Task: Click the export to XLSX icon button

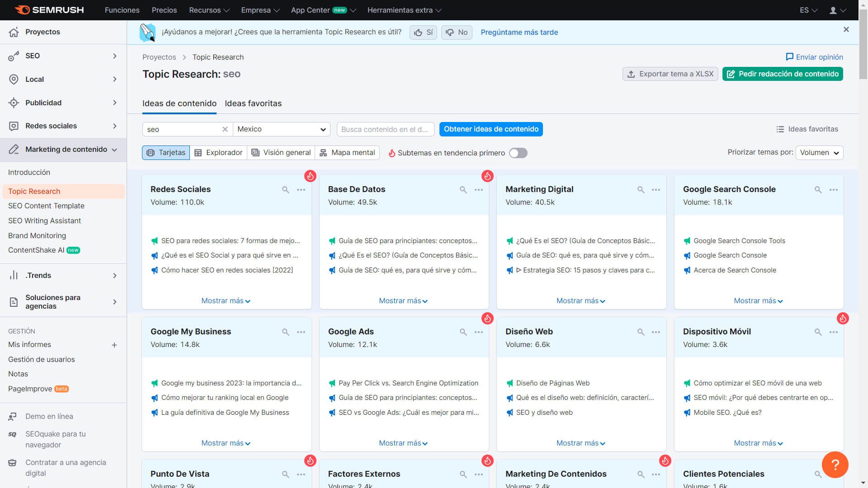Action: coord(630,73)
